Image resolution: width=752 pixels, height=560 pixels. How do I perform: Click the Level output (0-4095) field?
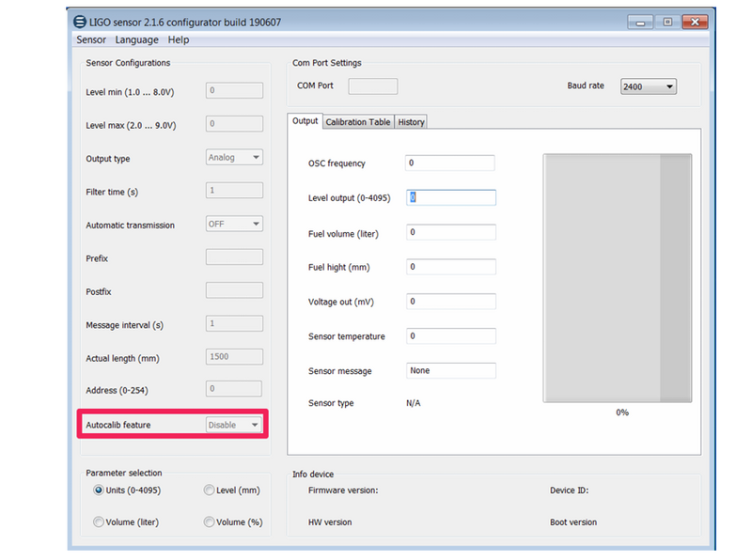(451, 197)
